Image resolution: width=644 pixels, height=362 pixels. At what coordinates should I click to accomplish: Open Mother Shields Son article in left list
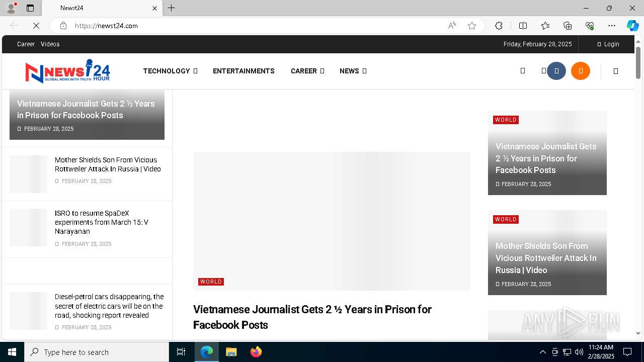coord(108,164)
